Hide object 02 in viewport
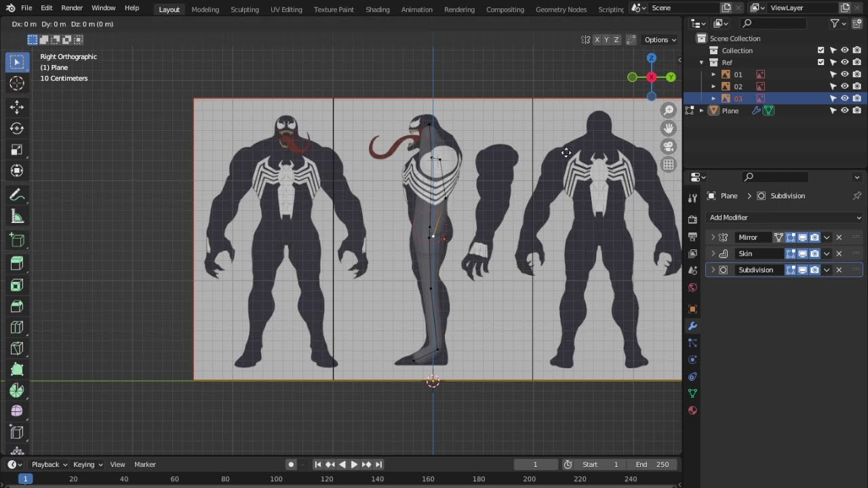 coord(845,87)
